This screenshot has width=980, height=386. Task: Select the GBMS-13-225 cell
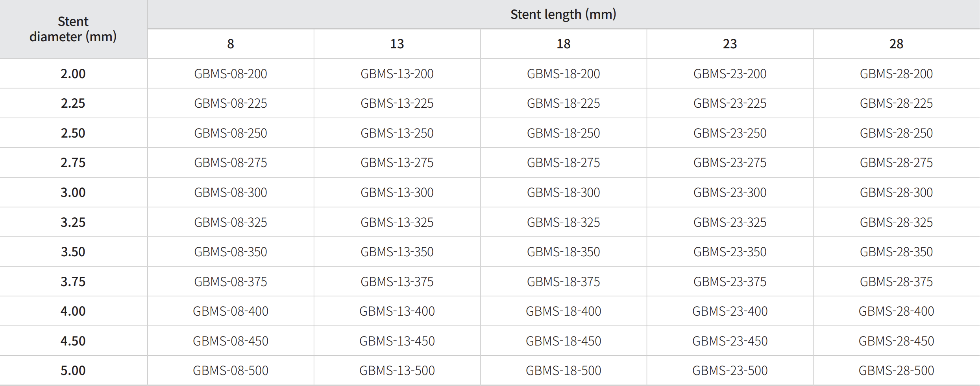[x=397, y=103]
